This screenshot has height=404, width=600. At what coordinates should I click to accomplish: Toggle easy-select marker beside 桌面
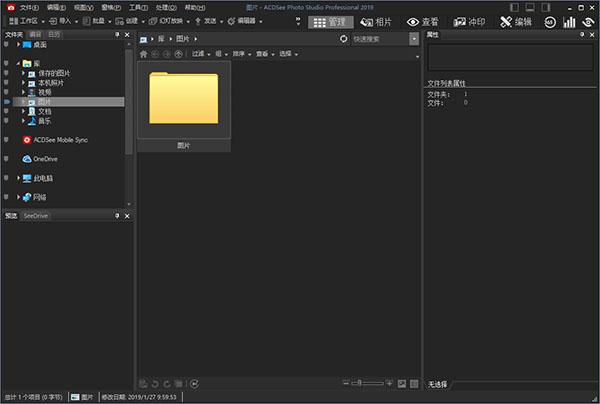(6, 45)
